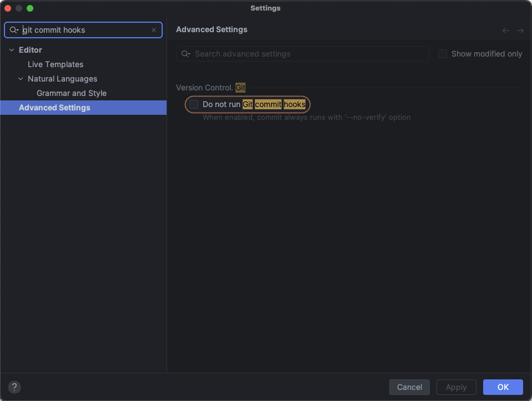Click the green zoom traffic light button

pyautogui.click(x=29, y=8)
